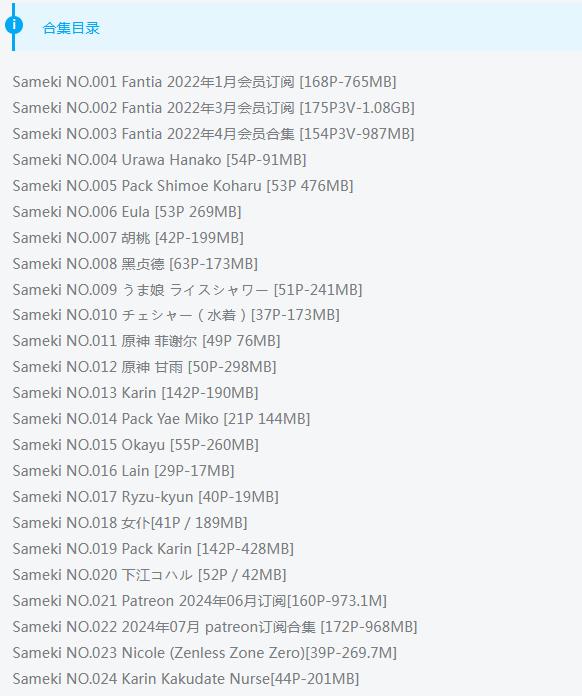Click Sameki NO.019 Pack Karin entry
This screenshot has height=696, width=582.
tap(153, 549)
